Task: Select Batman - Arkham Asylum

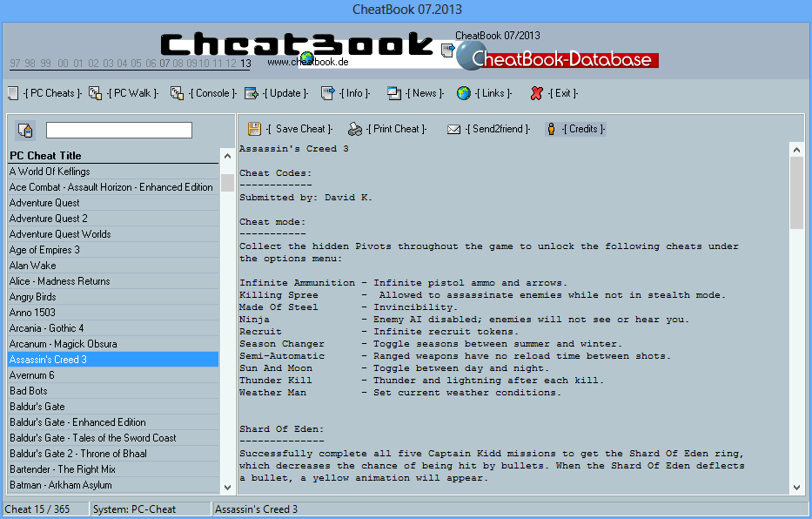Action: point(113,485)
